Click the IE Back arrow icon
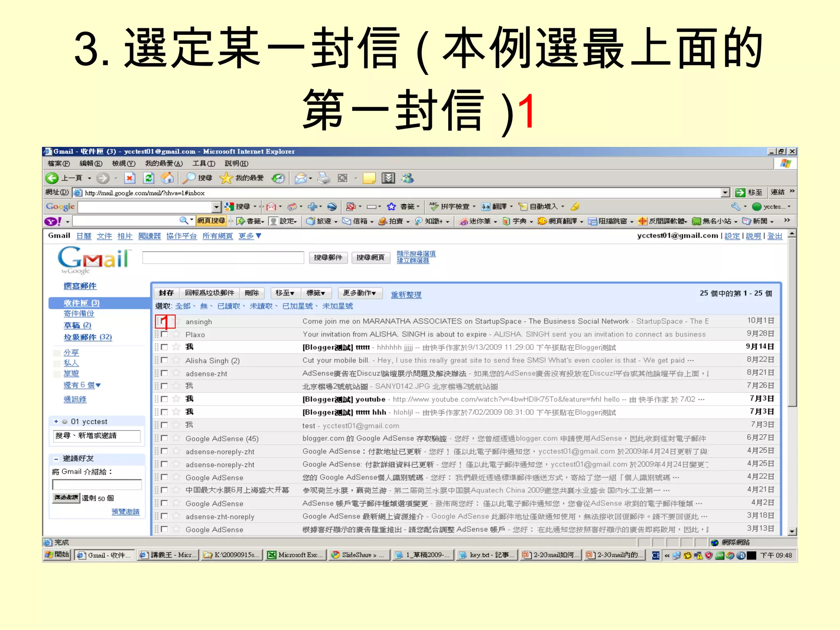Screen dimensions: 840x630 pyautogui.click(x=52, y=178)
